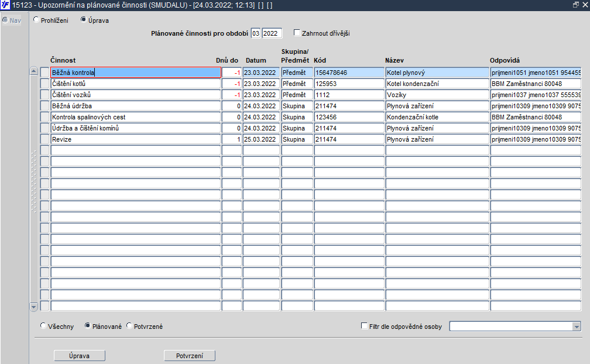The width and height of the screenshot is (590, 364).
Task: Click the Vozíky name cell
Action: point(437,95)
